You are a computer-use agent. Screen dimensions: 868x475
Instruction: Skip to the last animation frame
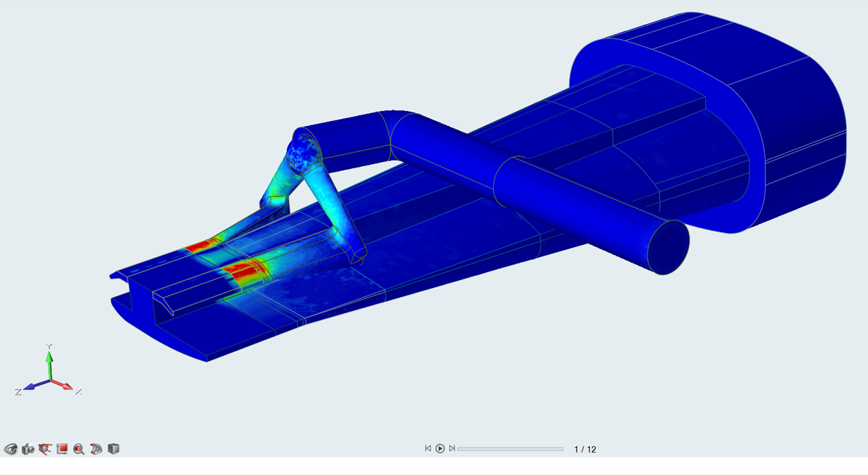[x=452, y=449]
